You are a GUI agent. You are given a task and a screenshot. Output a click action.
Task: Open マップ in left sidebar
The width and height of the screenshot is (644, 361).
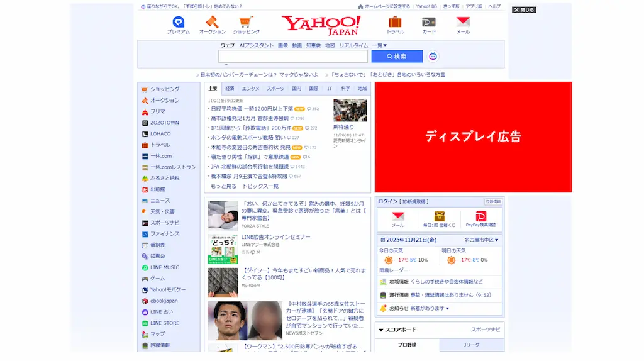click(x=157, y=335)
